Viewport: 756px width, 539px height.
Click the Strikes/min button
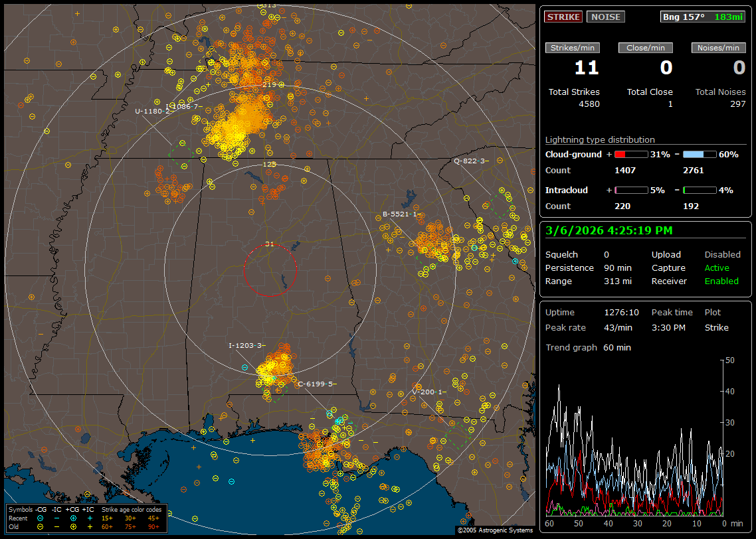573,48
